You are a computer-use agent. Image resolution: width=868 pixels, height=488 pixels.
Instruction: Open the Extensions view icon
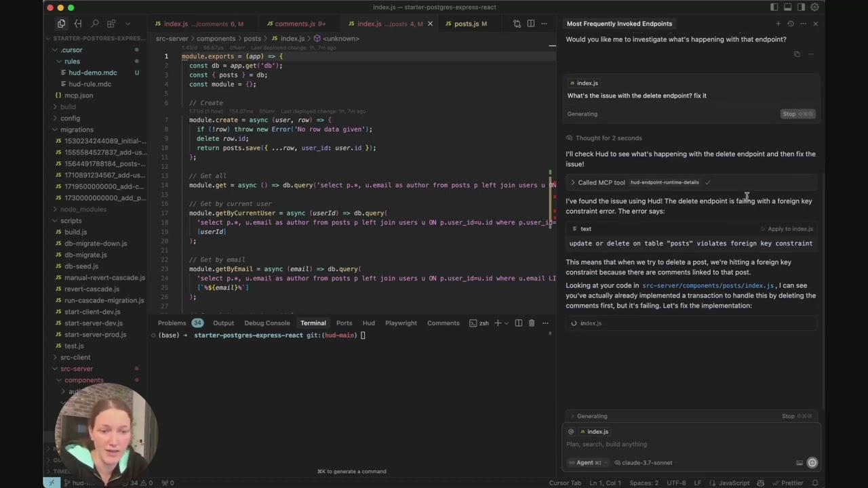pos(111,24)
